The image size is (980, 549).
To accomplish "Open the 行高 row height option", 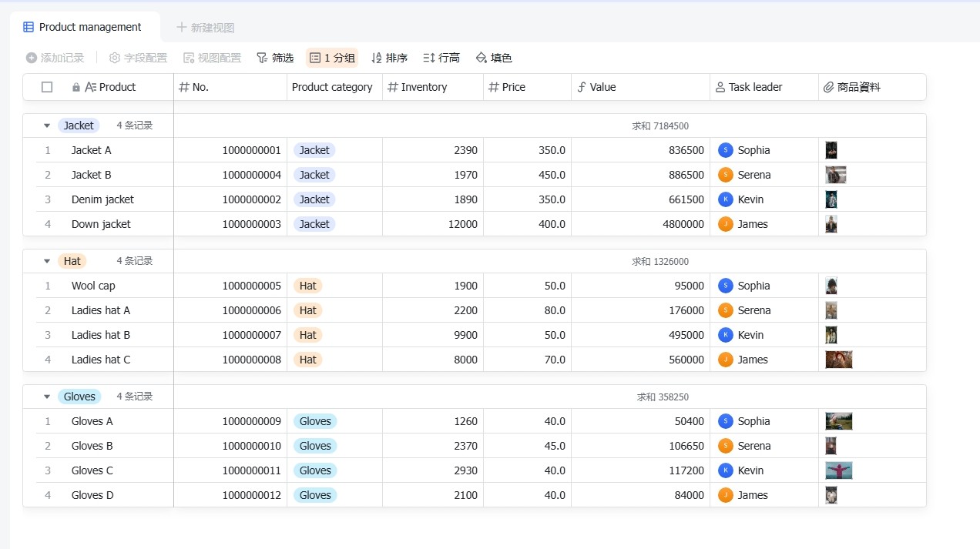I will [x=441, y=58].
